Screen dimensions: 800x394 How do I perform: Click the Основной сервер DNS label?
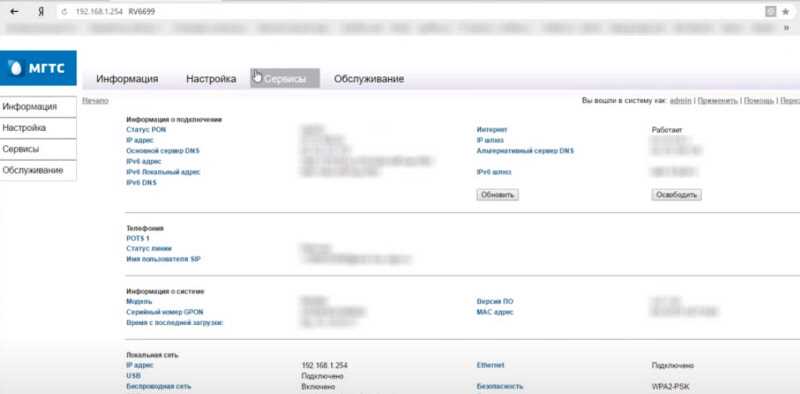(163, 151)
